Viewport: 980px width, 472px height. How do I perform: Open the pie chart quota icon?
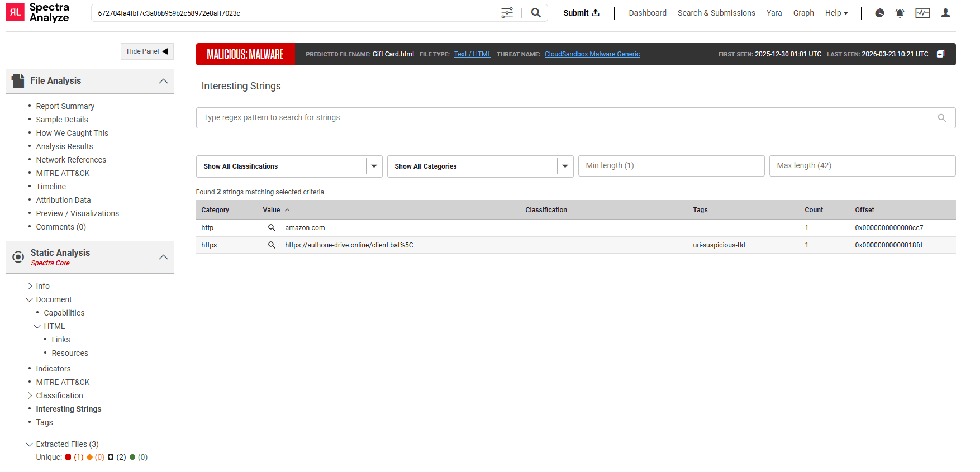879,13
